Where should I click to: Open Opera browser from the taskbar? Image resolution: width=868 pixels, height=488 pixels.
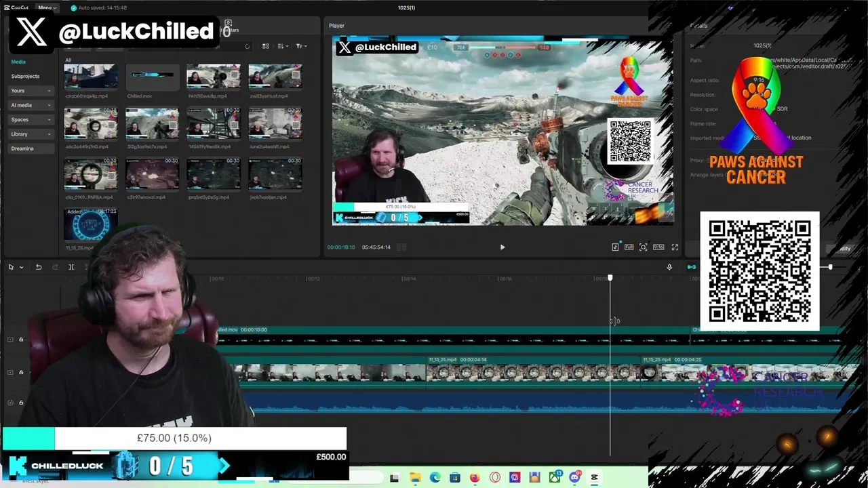495,477
